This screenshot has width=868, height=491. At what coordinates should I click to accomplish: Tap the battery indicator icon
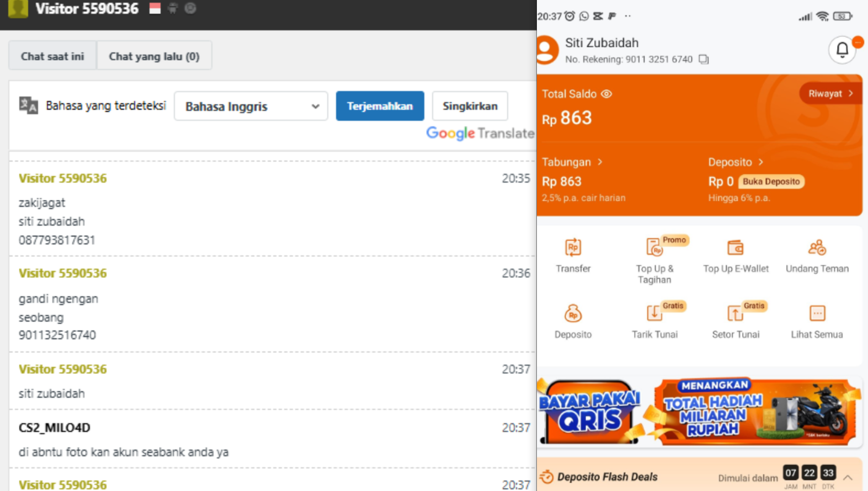point(843,16)
